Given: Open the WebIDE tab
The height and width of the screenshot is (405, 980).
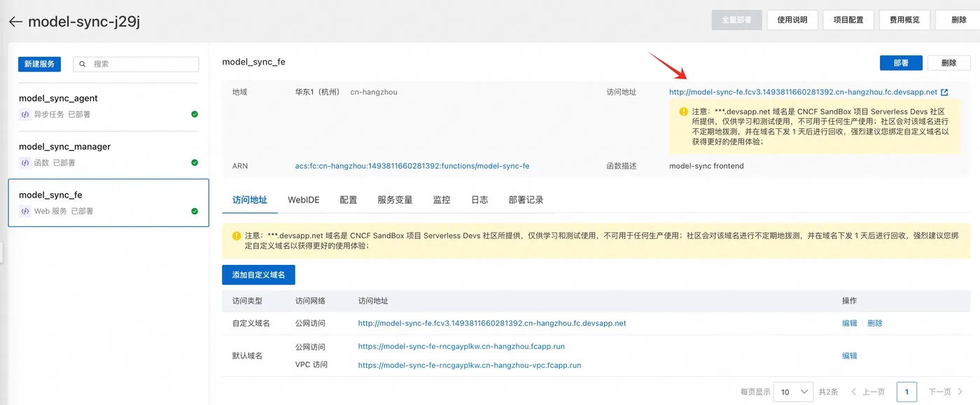Looking at the screenshot, I should pos(304,200).
